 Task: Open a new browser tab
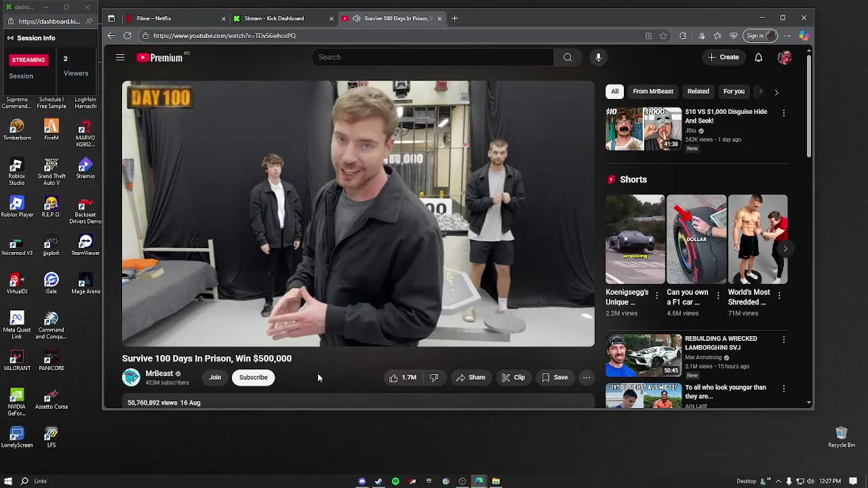pyautogui.click(x=455, y=18)
